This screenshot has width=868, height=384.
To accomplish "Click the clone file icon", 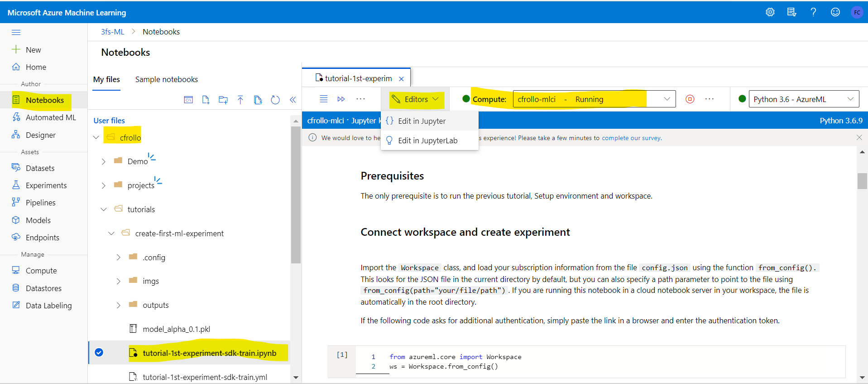I will (258, 100).
